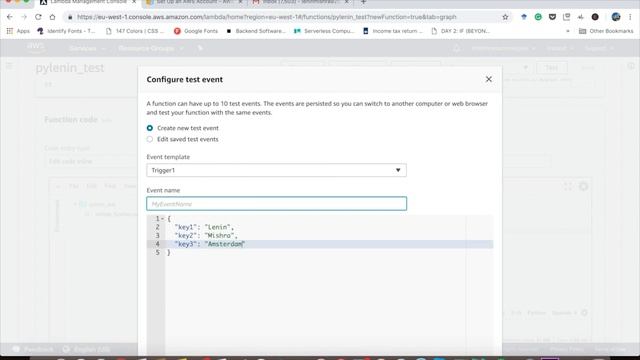Click the waveform extension icon

(580, 17)
